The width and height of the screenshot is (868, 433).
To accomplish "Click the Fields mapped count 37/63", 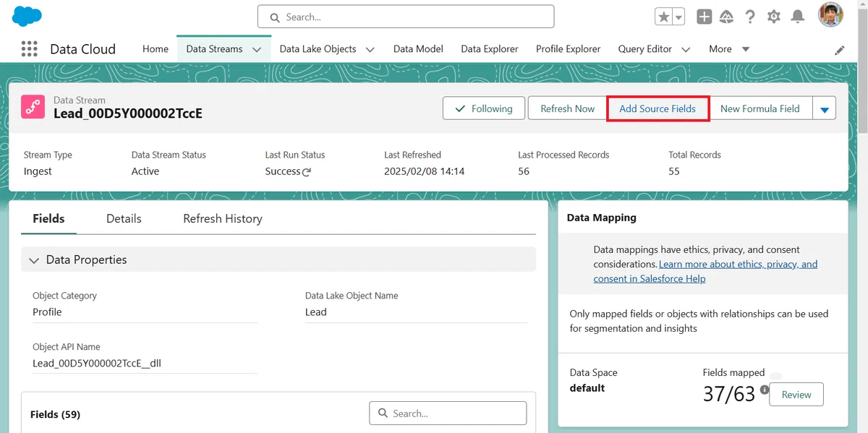I will tap(729, 394).
